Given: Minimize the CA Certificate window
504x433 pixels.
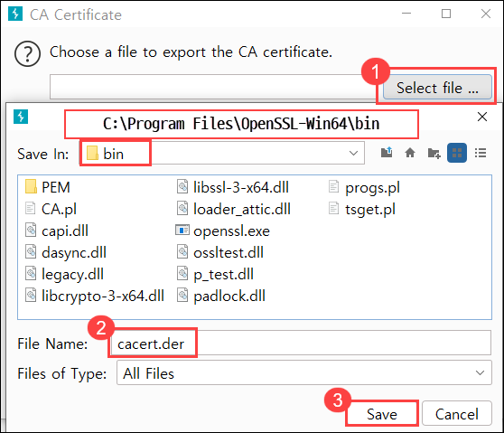Looking at the screenshot, I should pyautogui.click(x=406, y=14).
